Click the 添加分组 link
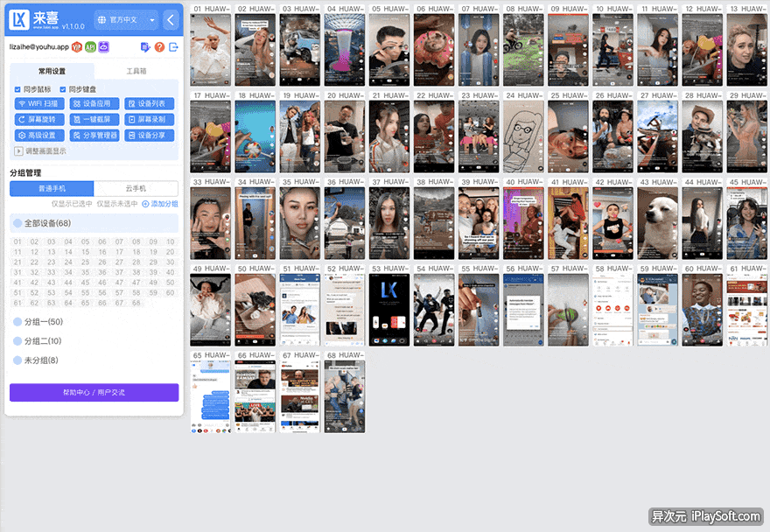The image size is (770, 532). click(x=160, y=204)
